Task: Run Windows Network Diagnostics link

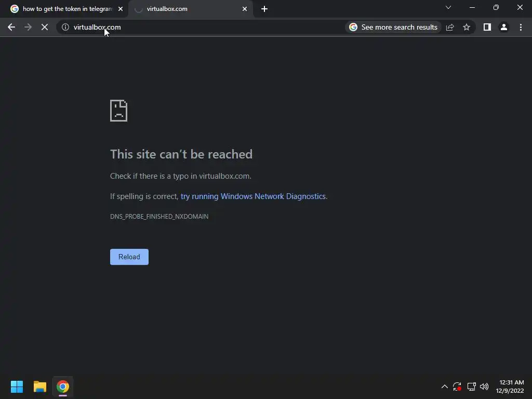Action: coord(253,196)
